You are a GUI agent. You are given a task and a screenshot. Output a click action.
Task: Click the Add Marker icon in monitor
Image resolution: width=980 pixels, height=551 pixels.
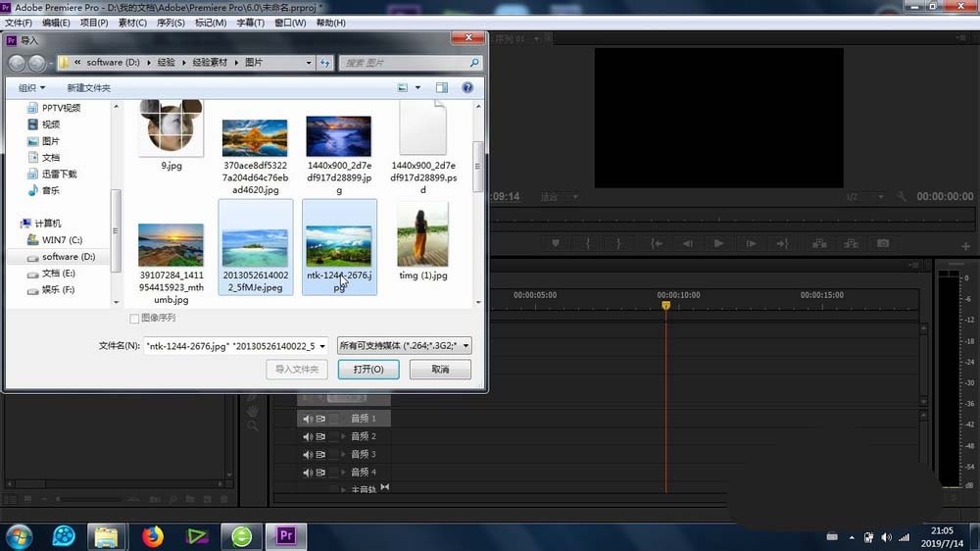click(x=556, y=243)
